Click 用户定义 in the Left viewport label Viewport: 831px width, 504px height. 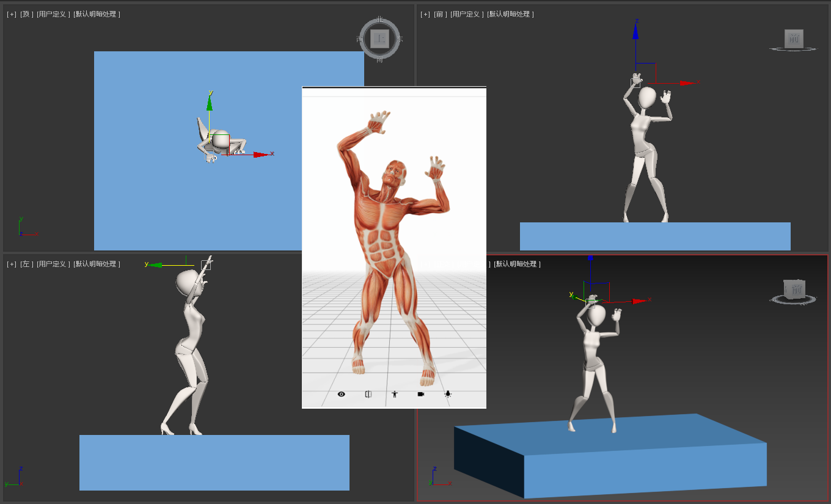point(52,264)
